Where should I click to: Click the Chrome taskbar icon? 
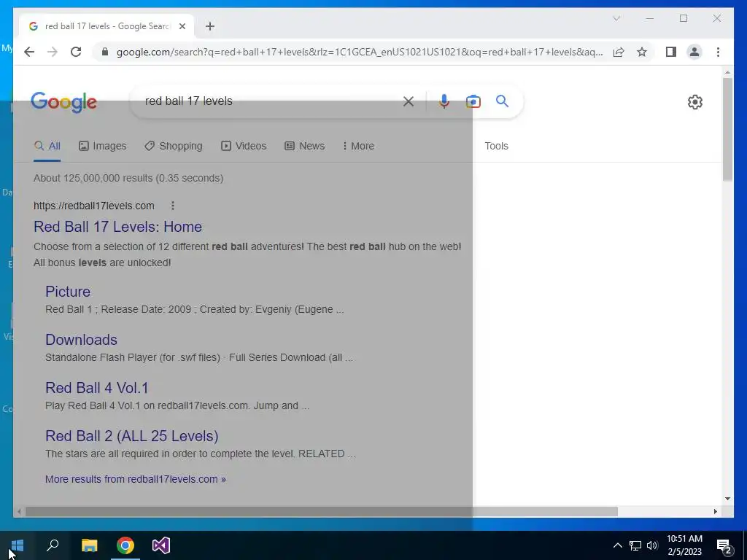(x=125, y=545)
